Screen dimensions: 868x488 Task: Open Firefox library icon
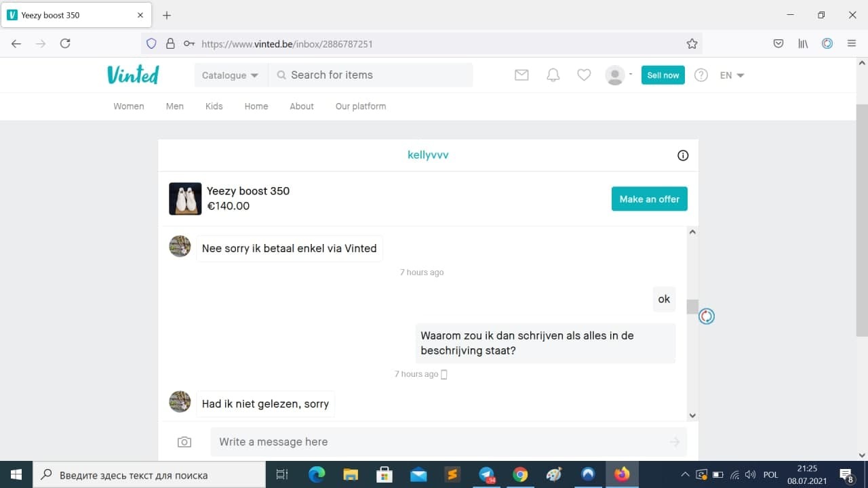[x=803, y=43]
